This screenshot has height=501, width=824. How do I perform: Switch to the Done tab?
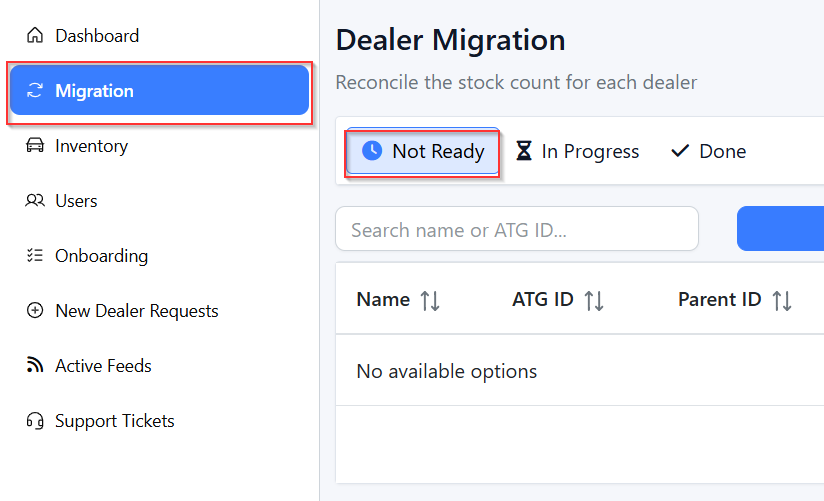point(709,151)
